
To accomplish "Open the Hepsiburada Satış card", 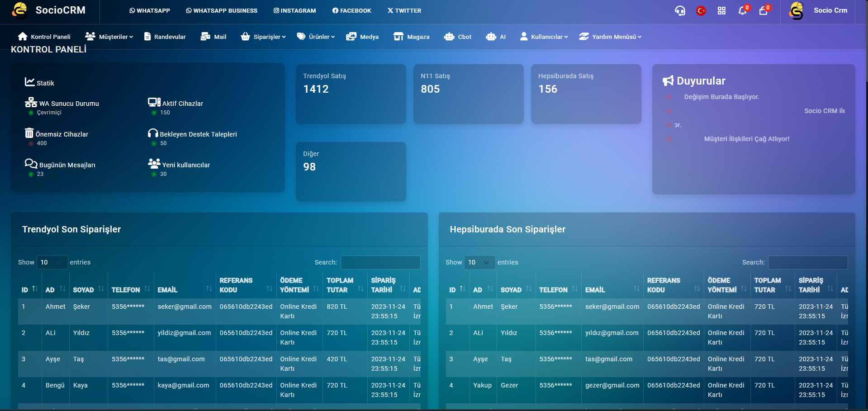I will tap(586, 94).
